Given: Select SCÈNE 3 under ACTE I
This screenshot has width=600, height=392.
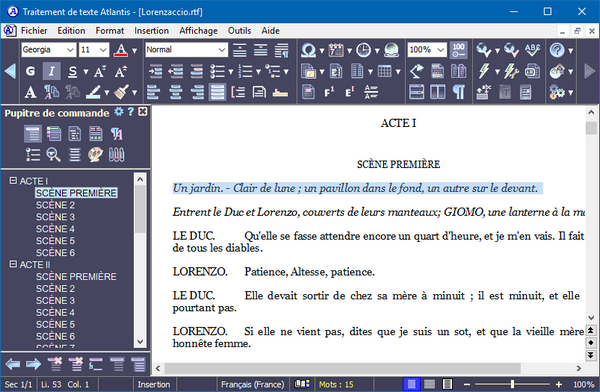Looking at the screenshot, I should (55, 217).
